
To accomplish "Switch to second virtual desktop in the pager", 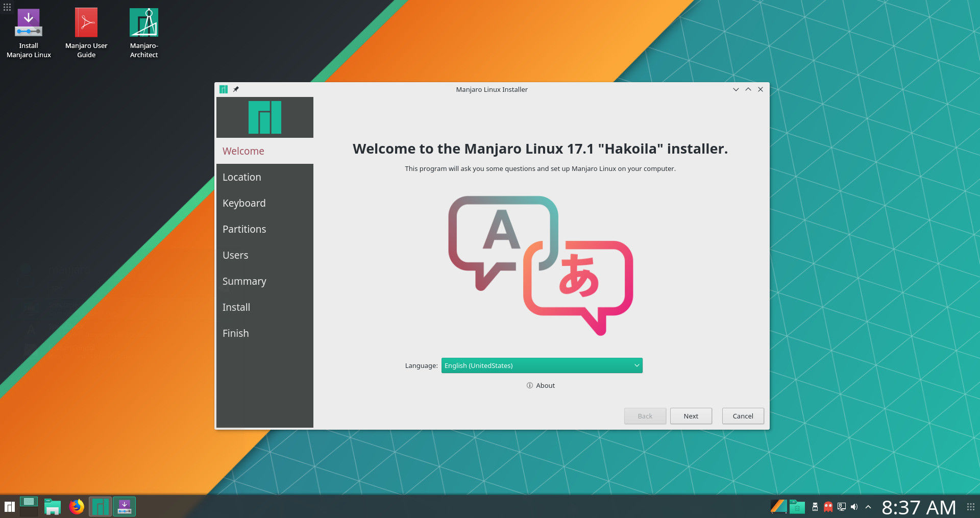I will click(29, 512).
